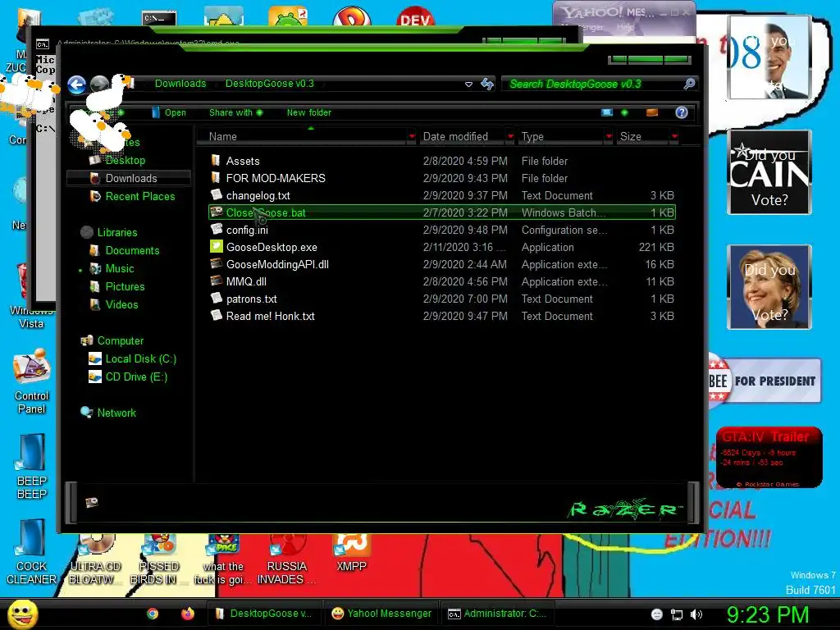
Task: Open the address bar history dropdown arrow
Action: coord(468,84)
